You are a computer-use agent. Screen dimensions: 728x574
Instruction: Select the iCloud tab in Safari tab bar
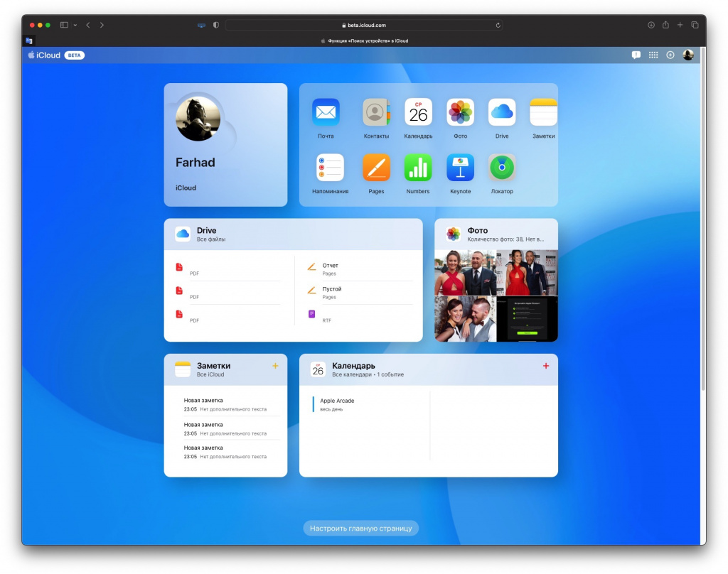365,40
